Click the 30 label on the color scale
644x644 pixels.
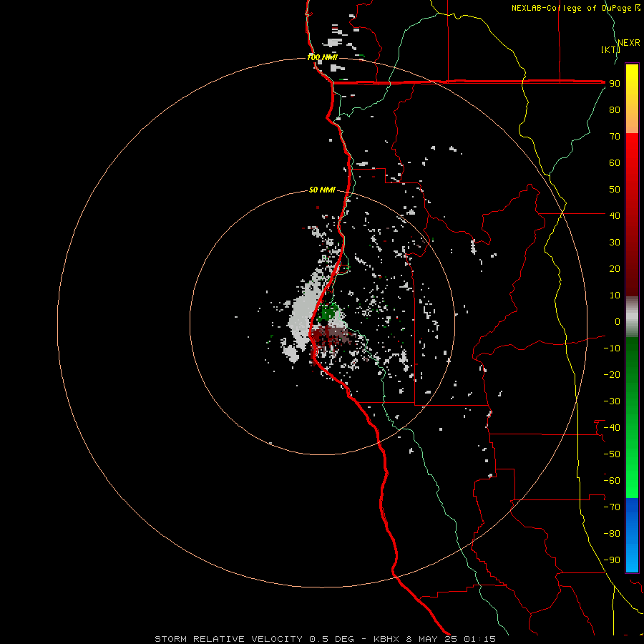coord(615,243)
